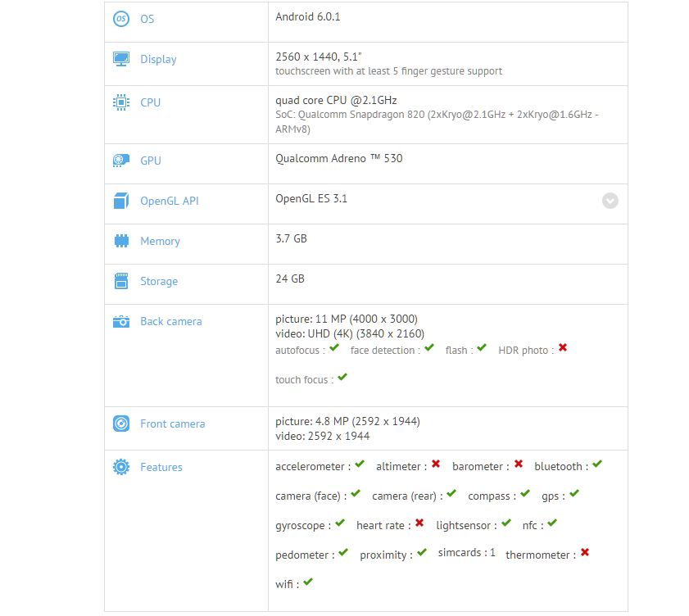Click the OpenGL API label
Viewport: 689px width, 616px height.
(170, 201)
